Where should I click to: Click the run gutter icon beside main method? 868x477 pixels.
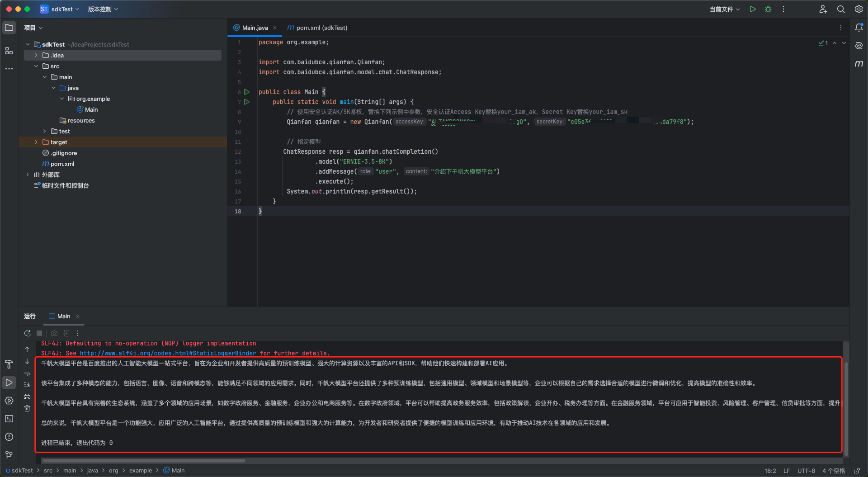[247, 102]
